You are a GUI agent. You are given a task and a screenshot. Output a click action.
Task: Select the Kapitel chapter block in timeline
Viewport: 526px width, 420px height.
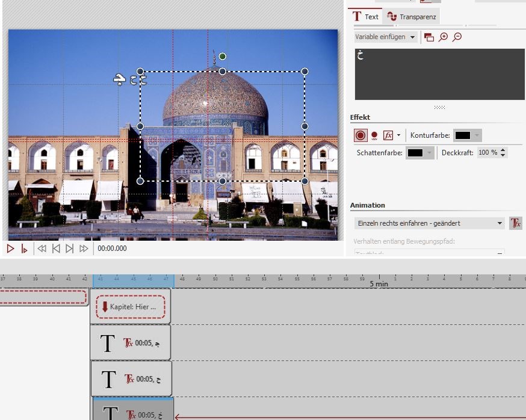tap(130, 307)
